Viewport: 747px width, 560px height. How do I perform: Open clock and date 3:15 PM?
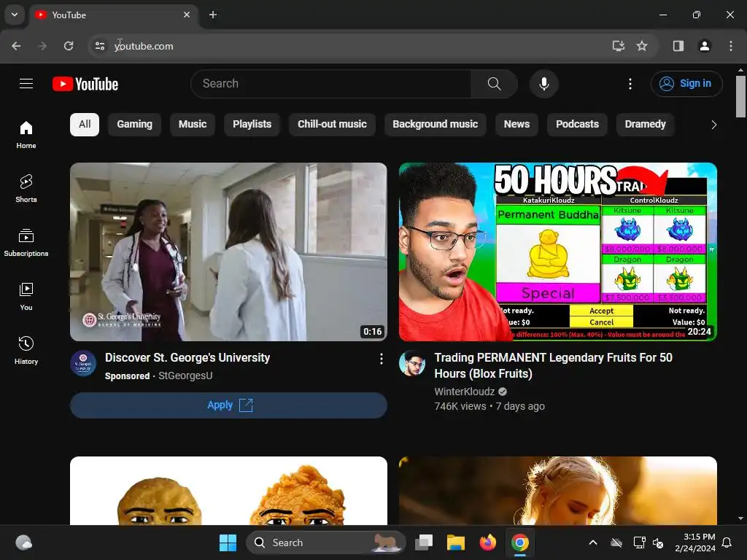pos(694,542)
